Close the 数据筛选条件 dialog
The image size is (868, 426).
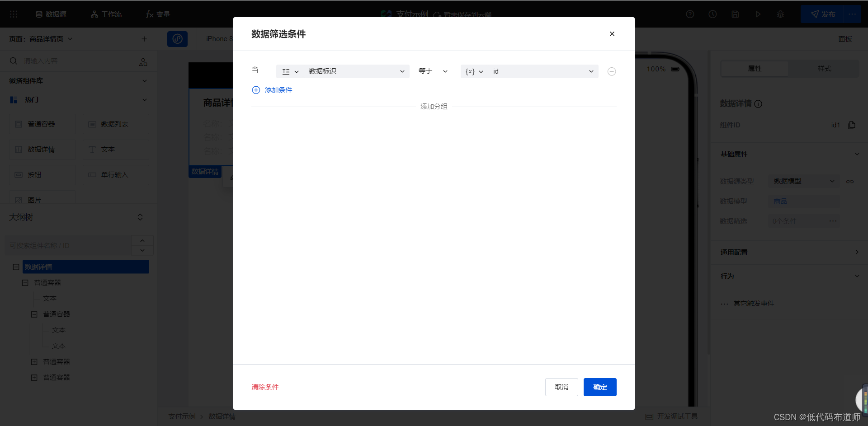pos(612,34)
